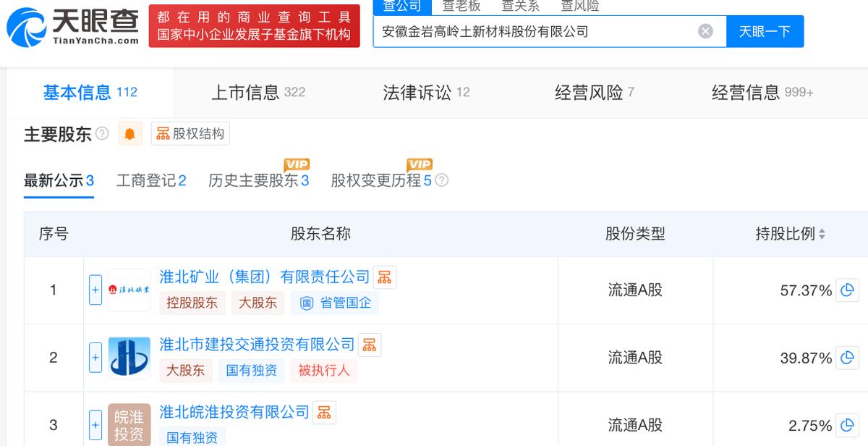
Task: Click 流通A股 cell in row 3
Action: pyautogui.click(x=635, y=425)
